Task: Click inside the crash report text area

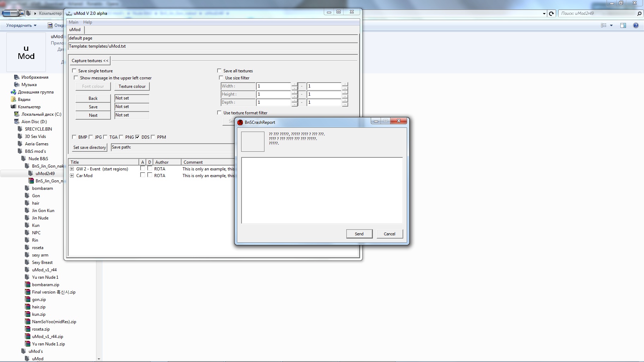Action: (322, 191)
